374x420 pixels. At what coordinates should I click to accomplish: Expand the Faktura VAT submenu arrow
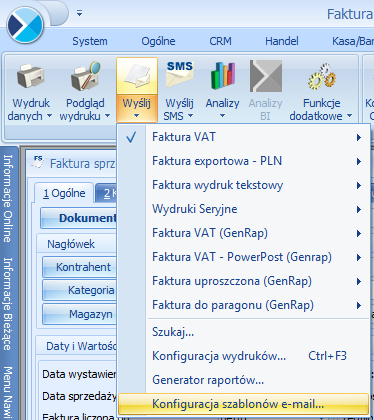click(359, 137)
